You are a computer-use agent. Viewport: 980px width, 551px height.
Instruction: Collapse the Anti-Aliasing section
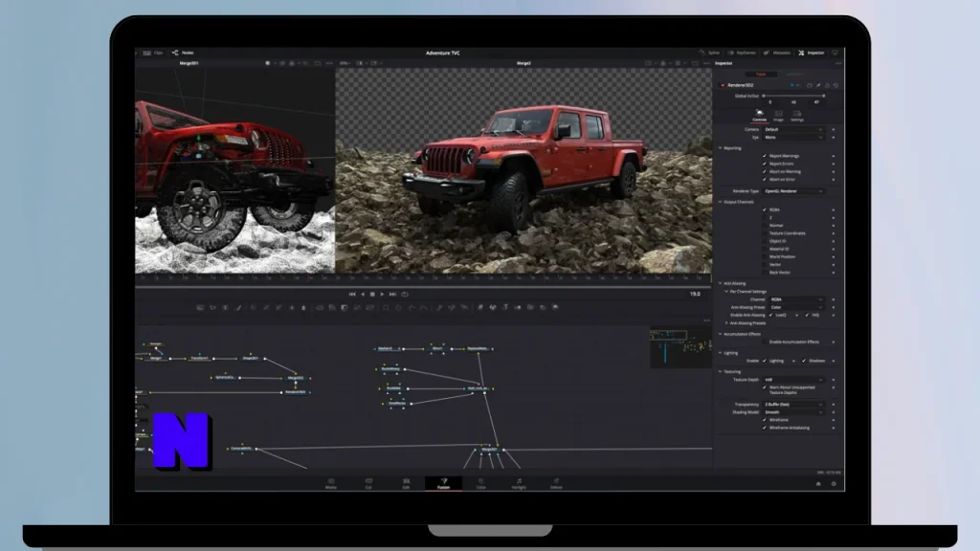click(721, 284)
